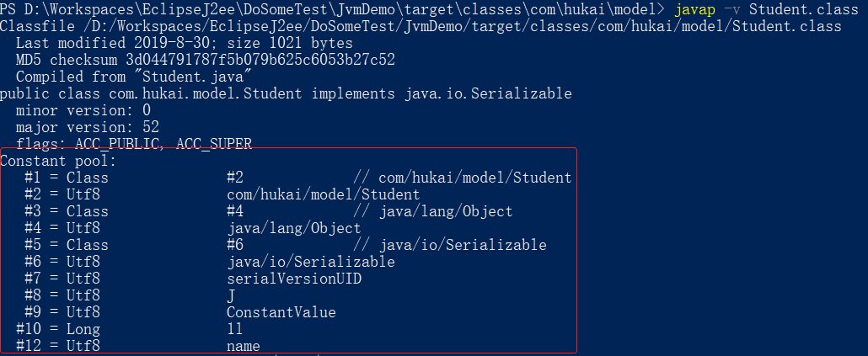Click the minor version: 0 line

[83, 110]
